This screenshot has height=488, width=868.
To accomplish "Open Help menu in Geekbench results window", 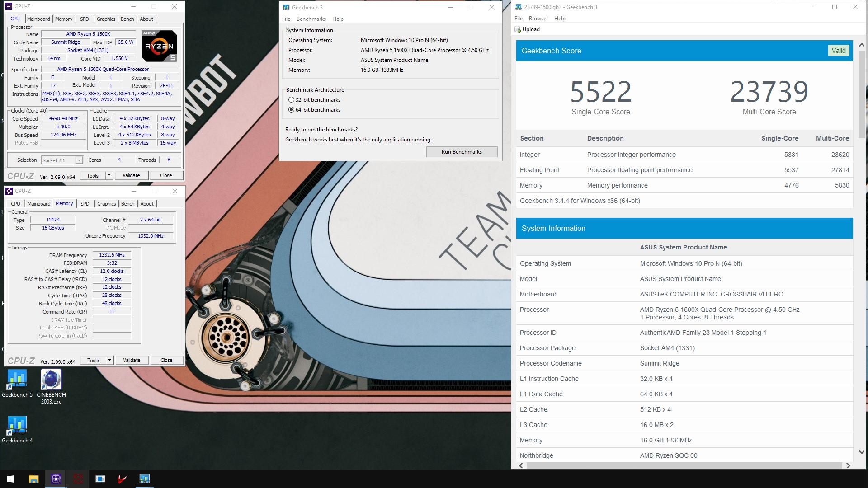I will 560,19.
